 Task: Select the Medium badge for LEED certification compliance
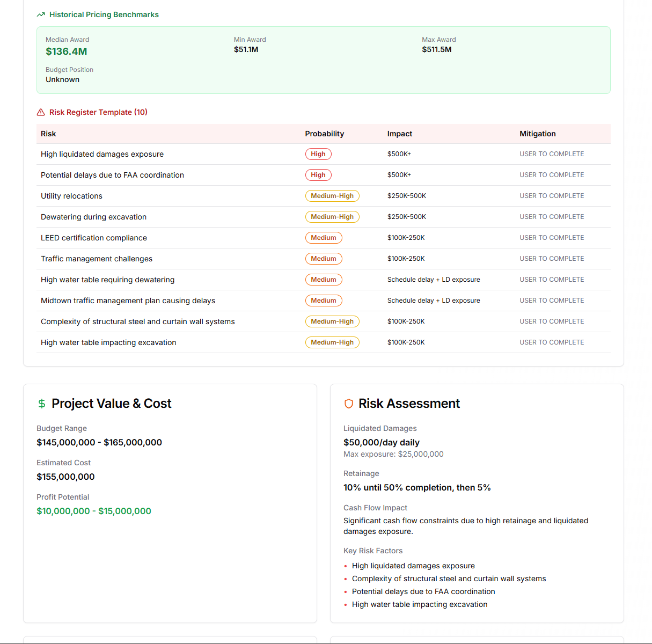[x=324, y=237]
